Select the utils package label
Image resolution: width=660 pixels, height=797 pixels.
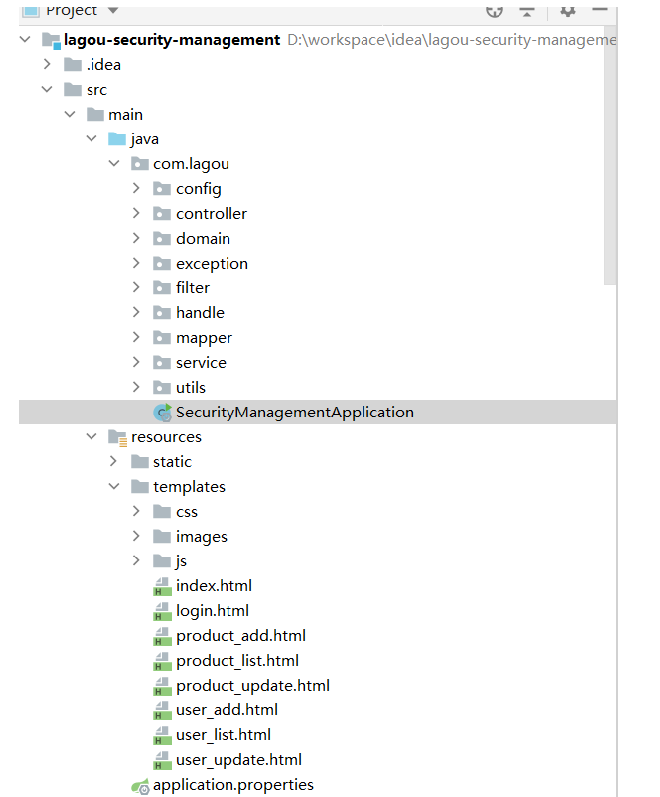(x=191, y=387)
